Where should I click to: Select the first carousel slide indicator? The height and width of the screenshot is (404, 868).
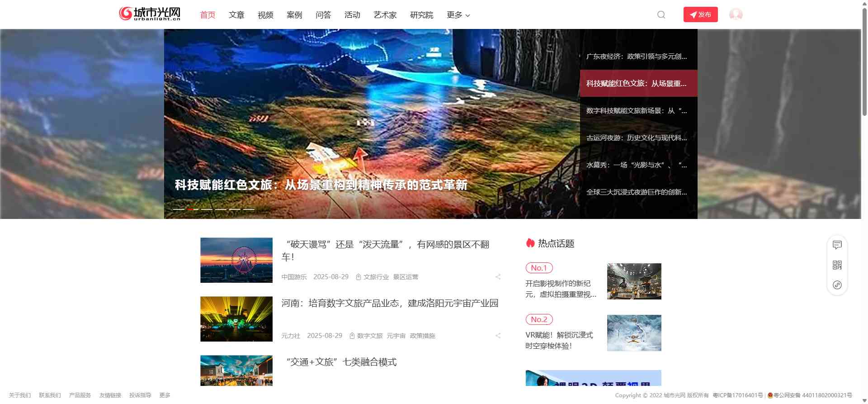click(x=179, y=209)
